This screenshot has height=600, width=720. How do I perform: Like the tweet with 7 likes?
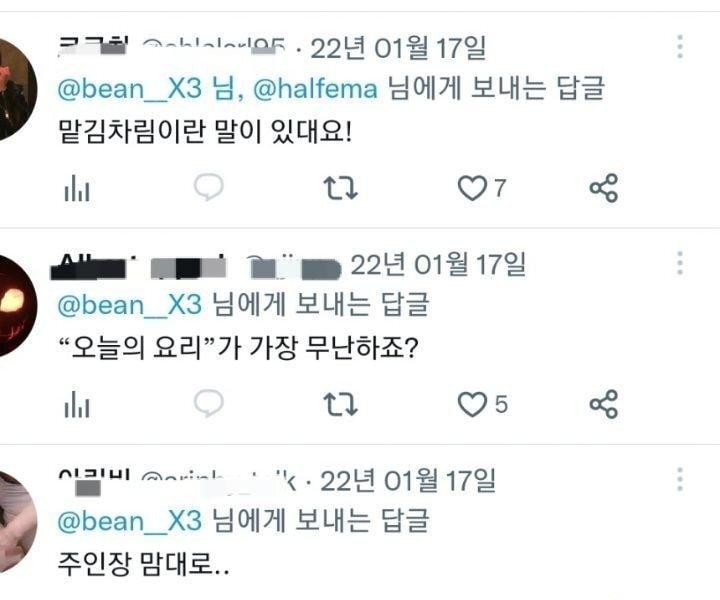472,188
